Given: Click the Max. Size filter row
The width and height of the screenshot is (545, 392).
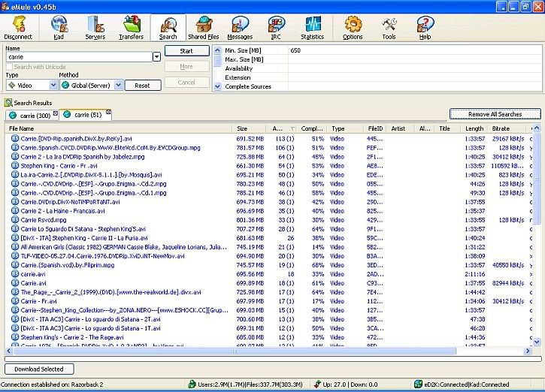Looking at the screenshot, I should tap(382, 59).
